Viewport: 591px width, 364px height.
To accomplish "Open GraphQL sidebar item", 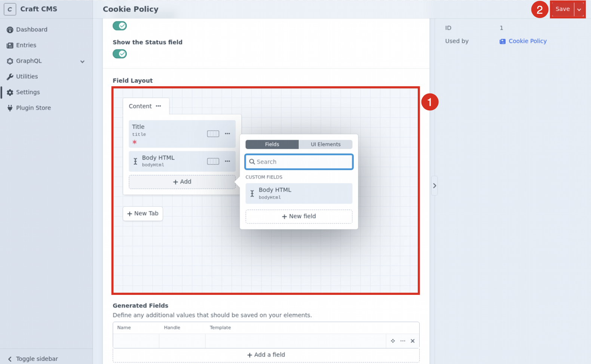I will tap(29, 61).
